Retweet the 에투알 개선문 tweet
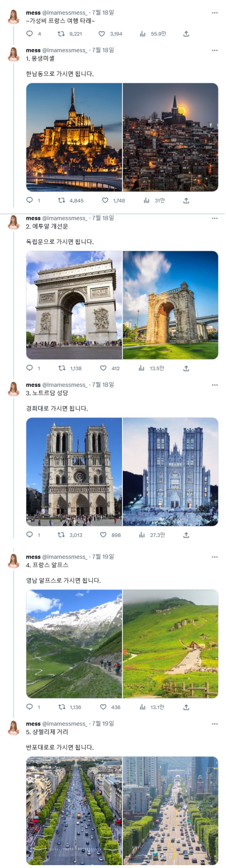The image size is (226, 868). [x=62, y=368]
